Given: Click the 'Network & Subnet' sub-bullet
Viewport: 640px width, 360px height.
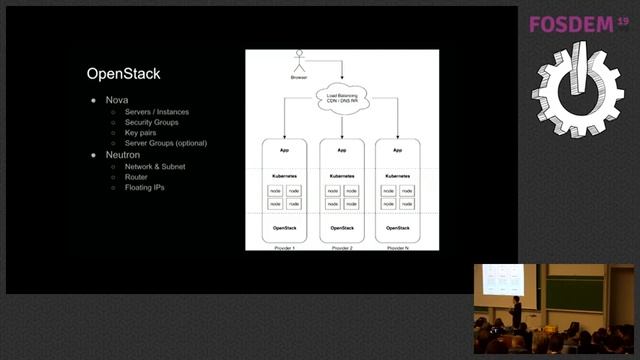Looking at the screenshot, I should pyautogui.click(x=155, y=167).
